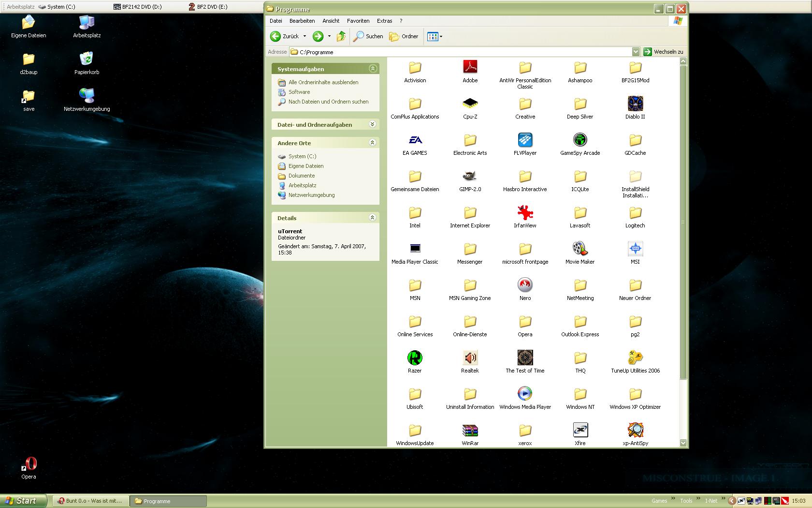Screen dimensions: 812x508
Task: Select the GIMP-2.0 icon
Action: coord(470,176)
